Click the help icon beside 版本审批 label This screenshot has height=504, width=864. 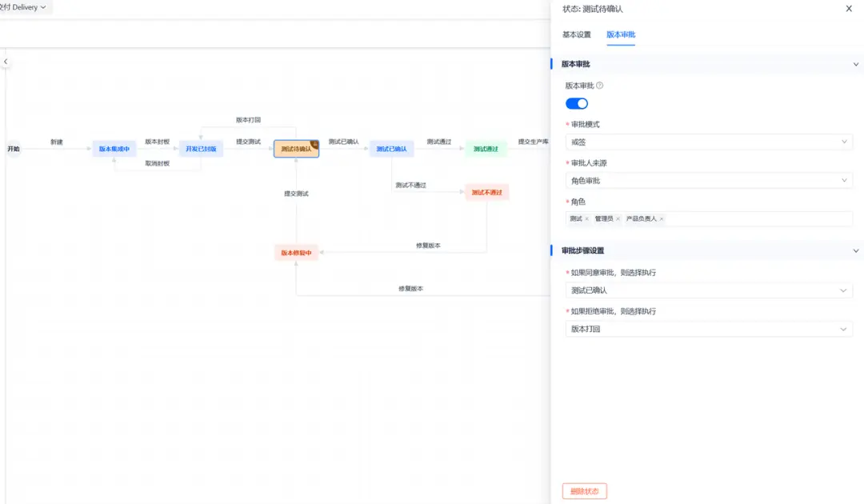click(599, 86)
